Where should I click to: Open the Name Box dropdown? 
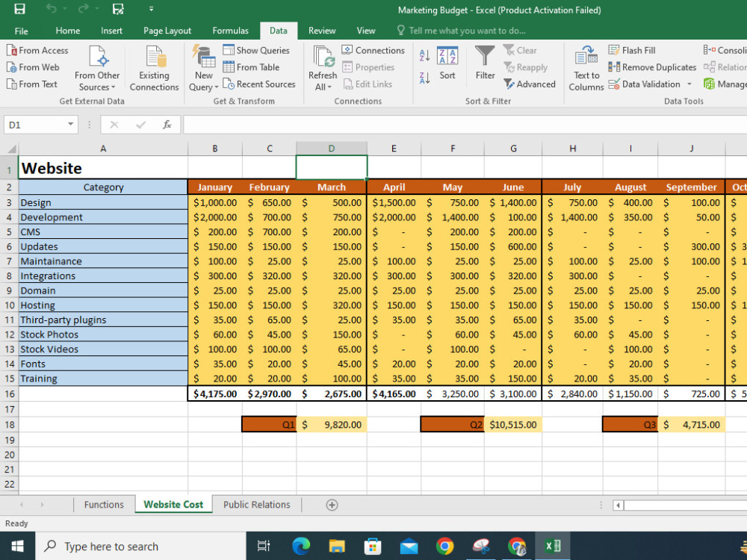pyautogui.click(x=72, y=124)
